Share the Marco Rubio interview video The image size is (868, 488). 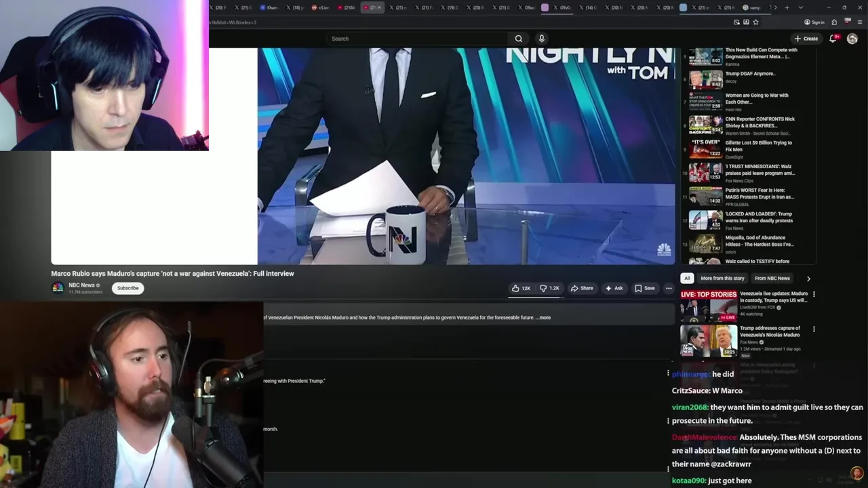[582, 288]
